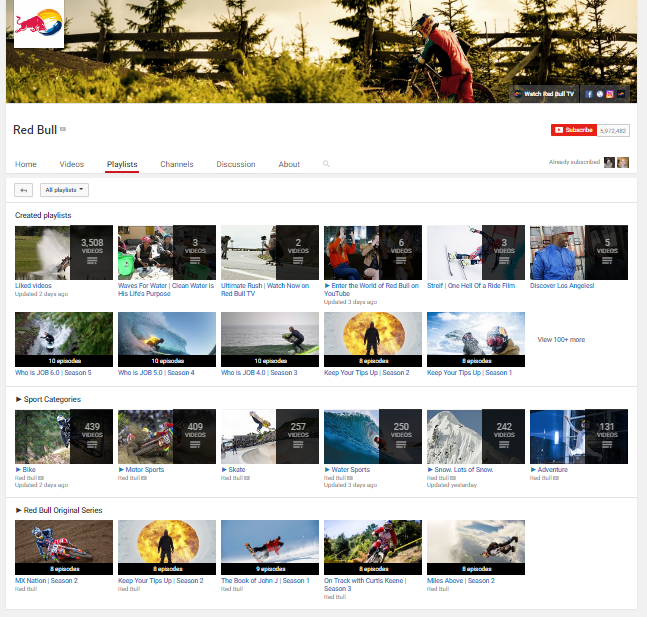
Task: Open the All playlists dropdown
Action: [64, 190]
